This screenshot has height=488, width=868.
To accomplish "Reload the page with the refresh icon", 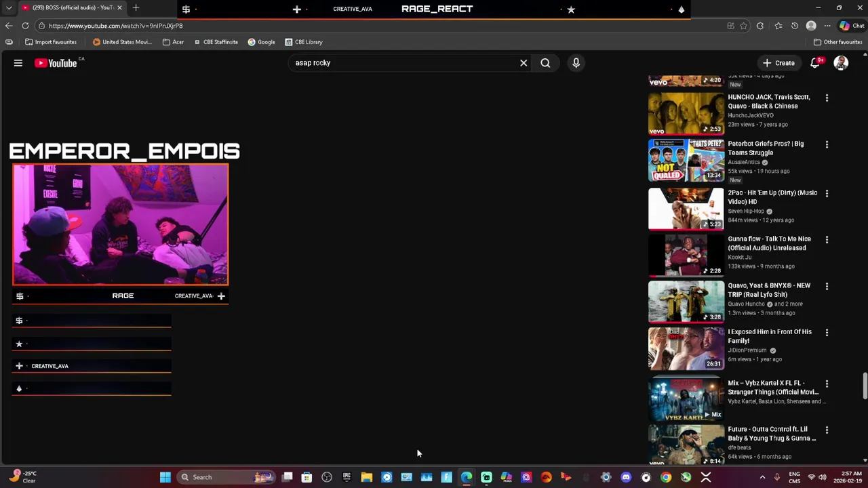I will pos(25,26).
